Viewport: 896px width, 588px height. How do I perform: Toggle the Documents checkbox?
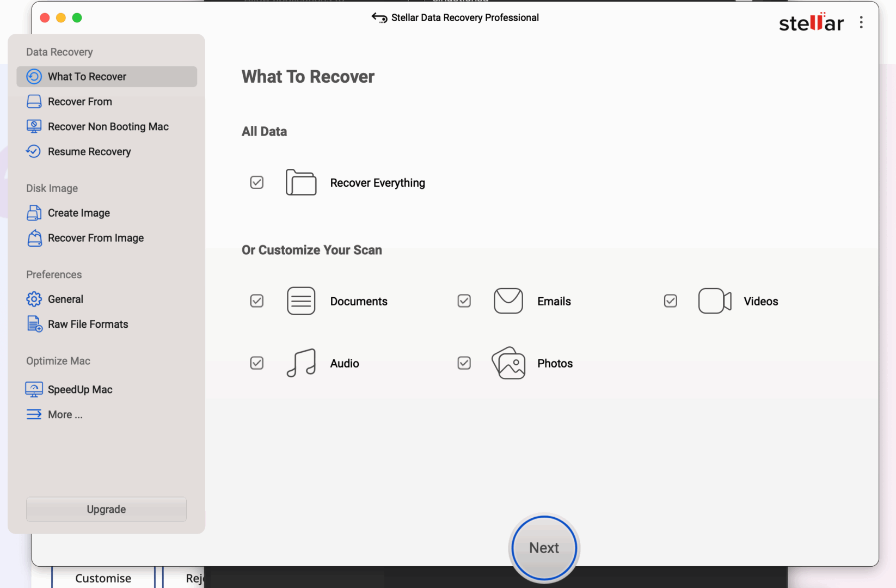[x=257, y=301]
